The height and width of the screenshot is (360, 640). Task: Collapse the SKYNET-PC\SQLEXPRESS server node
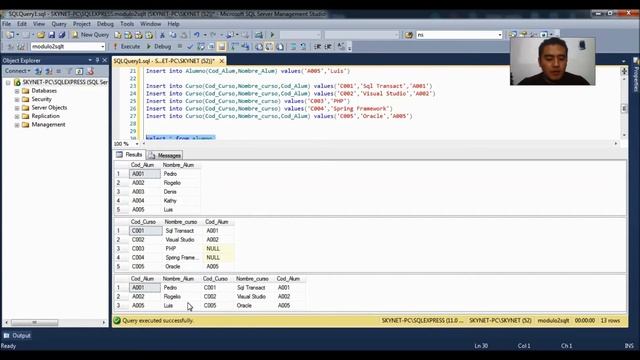tap(8, 82)
